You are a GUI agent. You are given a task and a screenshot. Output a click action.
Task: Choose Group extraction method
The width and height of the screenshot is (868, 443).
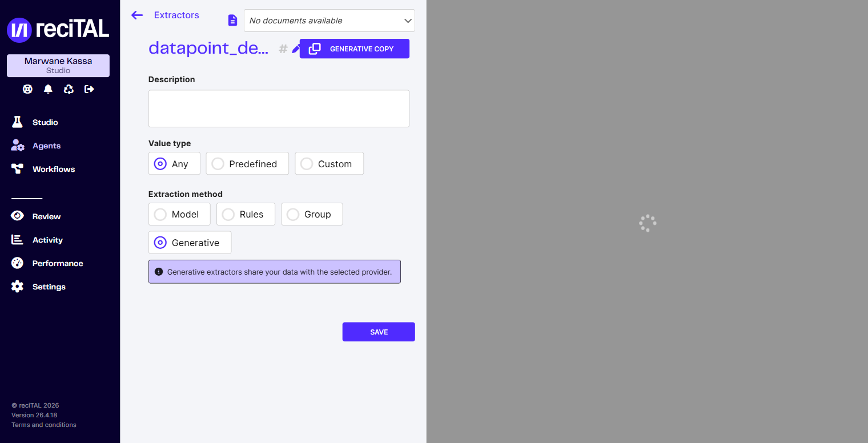312,214
